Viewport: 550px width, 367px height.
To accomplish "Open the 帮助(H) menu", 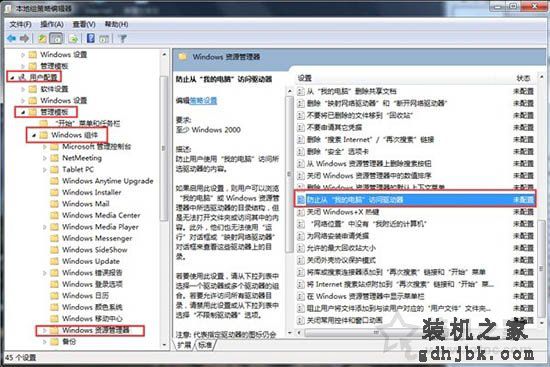I will click(116, 24).
